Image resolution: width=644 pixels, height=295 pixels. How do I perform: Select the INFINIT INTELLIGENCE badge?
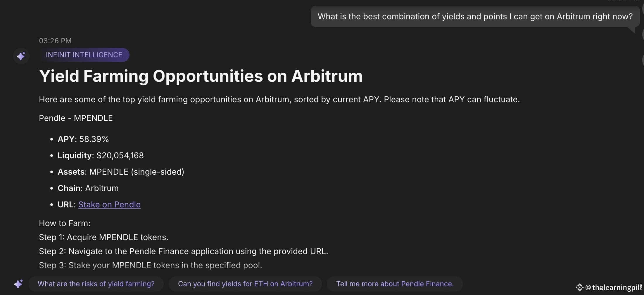coord(84,55)
